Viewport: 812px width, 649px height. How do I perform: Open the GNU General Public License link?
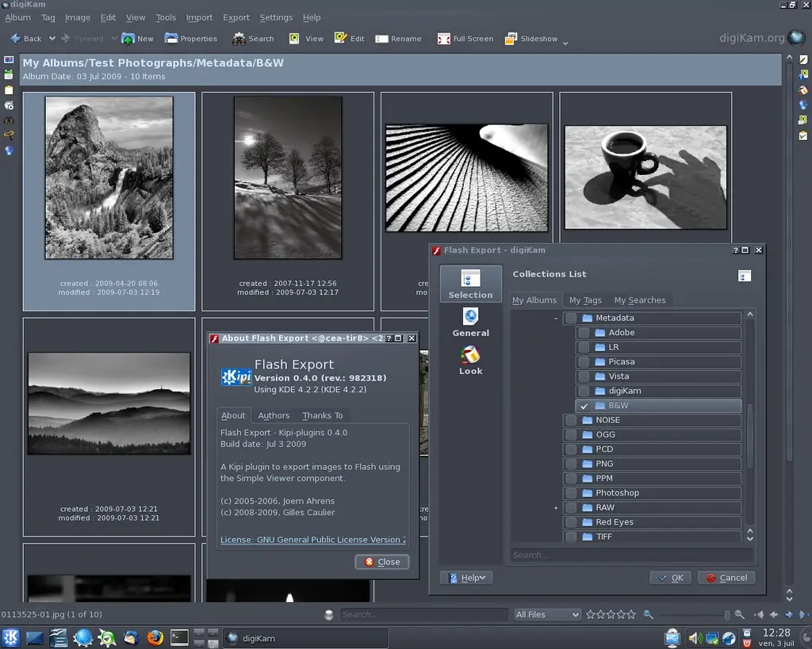tap(313, 540)
